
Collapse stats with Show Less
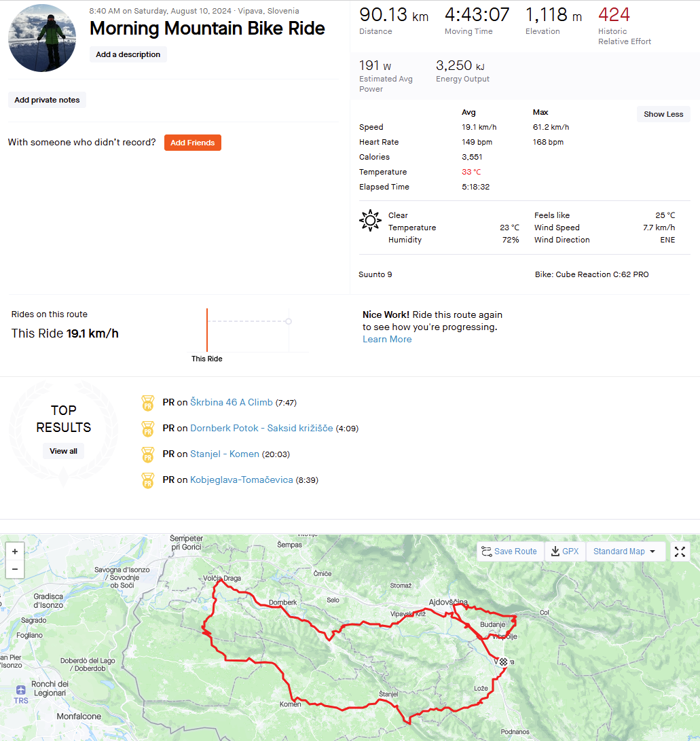(x=663, y=114)
